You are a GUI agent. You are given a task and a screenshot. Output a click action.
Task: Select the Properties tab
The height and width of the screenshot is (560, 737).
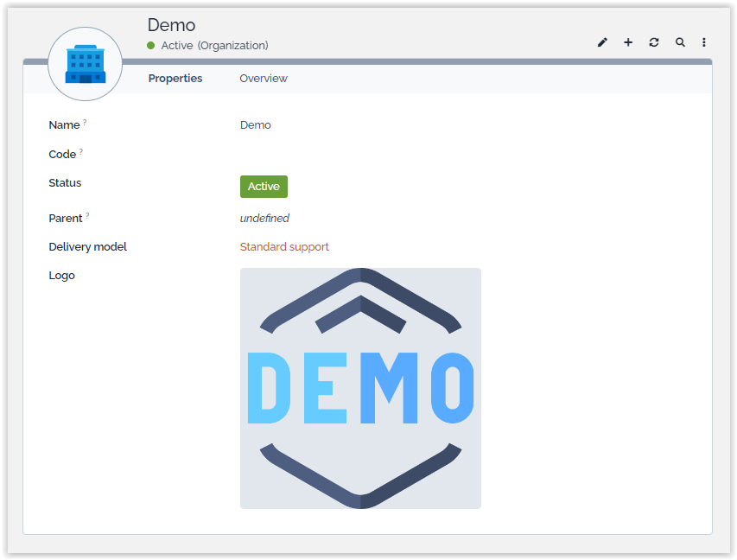pyautogui.click(x=175, y=79)
